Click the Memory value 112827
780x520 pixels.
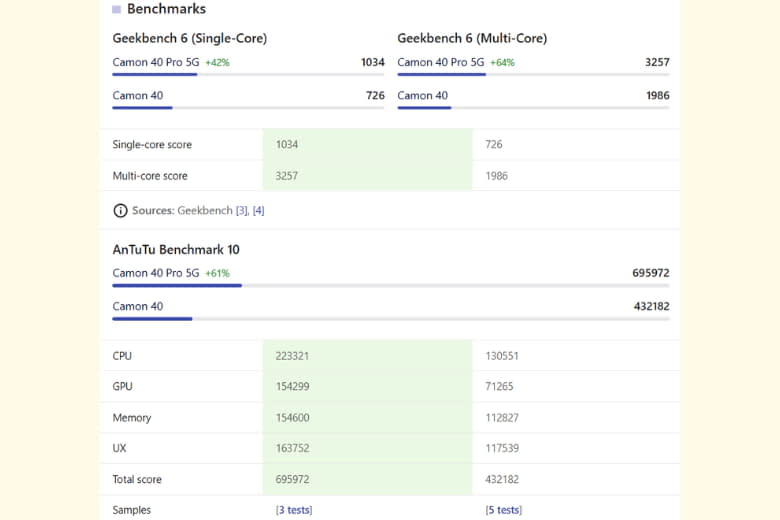[502, 418]
